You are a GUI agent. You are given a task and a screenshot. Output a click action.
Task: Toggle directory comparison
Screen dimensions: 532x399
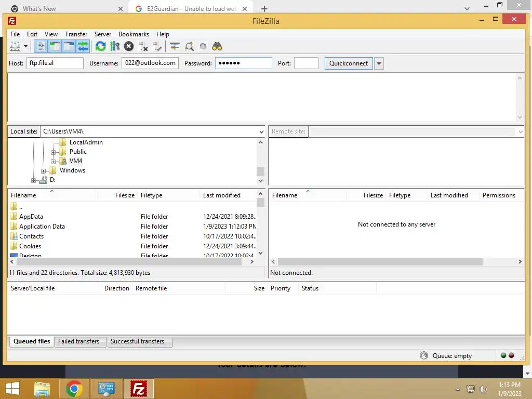tap(189, 46)
